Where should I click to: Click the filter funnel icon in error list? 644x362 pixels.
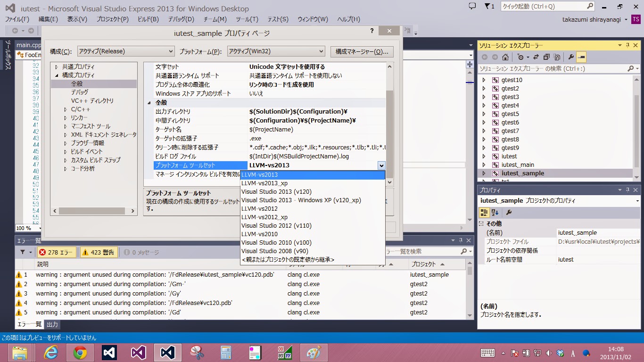click(22, 252)
